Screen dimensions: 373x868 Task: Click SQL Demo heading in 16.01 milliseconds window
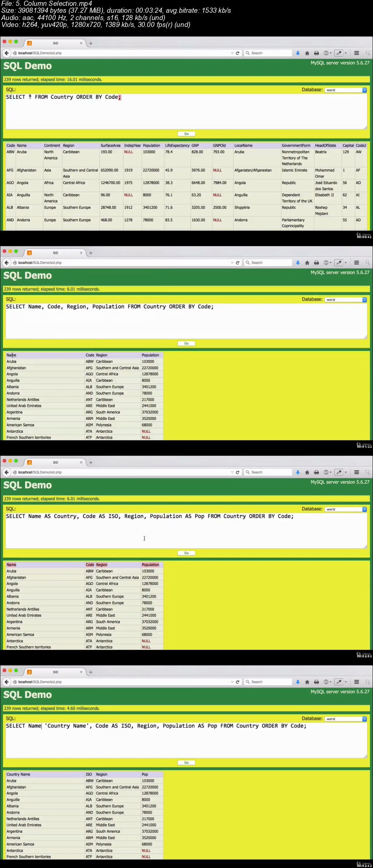pyautogui.click(x=28, y=66)
